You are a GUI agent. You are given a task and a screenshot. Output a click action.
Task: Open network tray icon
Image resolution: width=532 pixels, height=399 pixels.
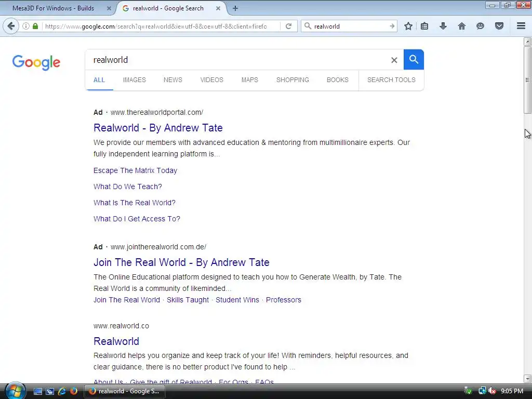pos(482,391)
